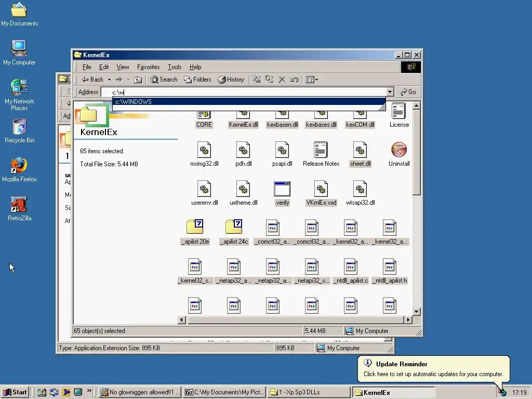The width and height of the screenshot is (532, 399).
Task: Select the userenv.dll file
Action: coord(204,193)
